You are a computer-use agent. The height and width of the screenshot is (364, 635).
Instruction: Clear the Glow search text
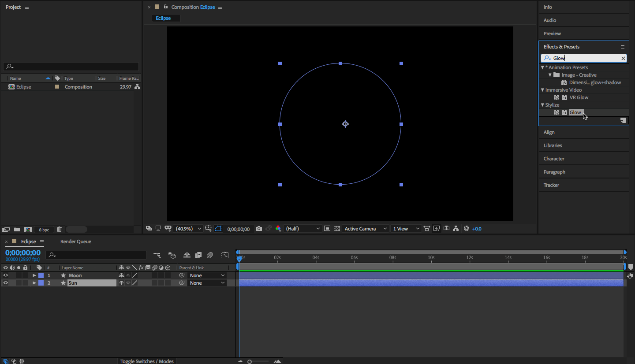pyautogui.click(x=623, y=58)
